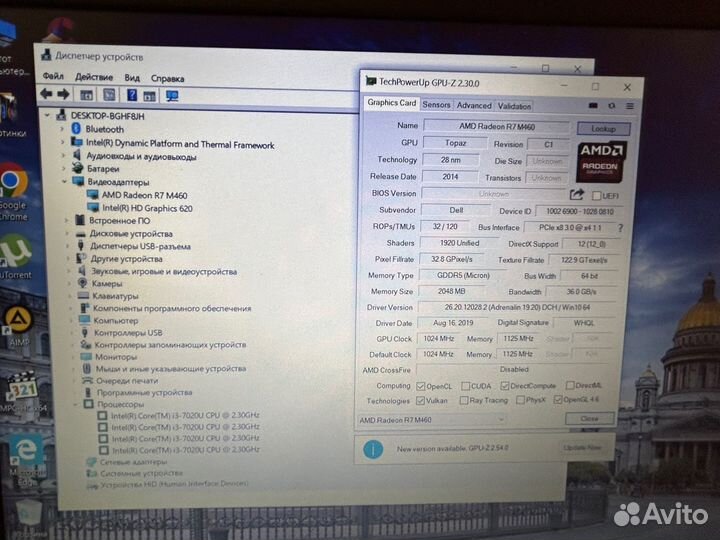The width and height of the screenshot is (720, 540).
Task: Expand the Мониторы category
Action: point(73,356)
